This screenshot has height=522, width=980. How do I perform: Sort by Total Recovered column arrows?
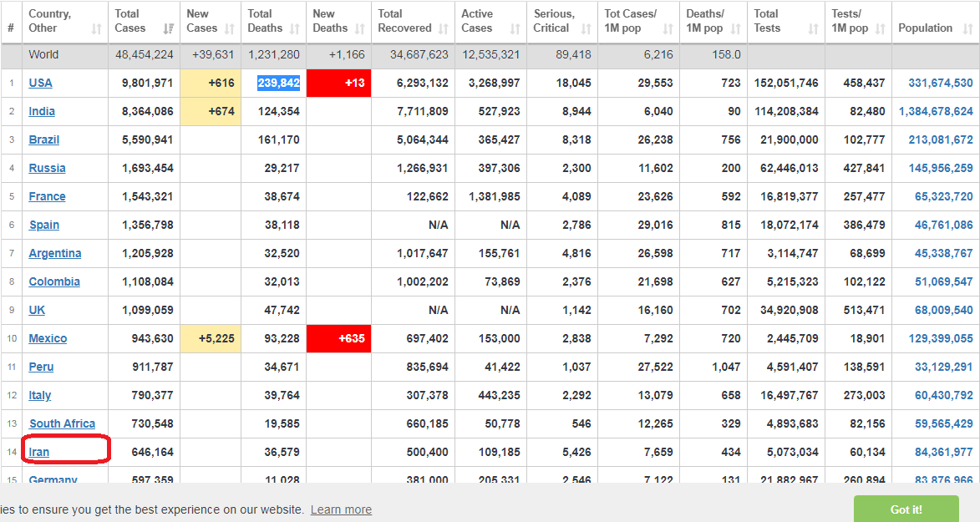[443, 28]
